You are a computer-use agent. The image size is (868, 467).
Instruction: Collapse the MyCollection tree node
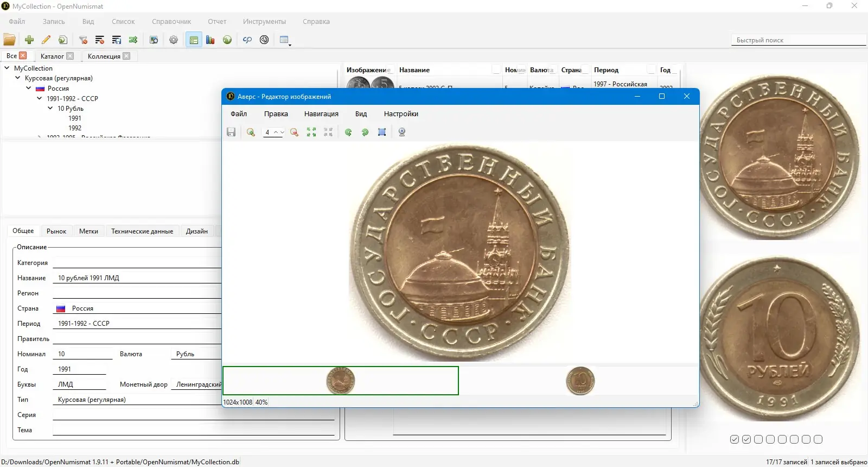pos(7,68)
